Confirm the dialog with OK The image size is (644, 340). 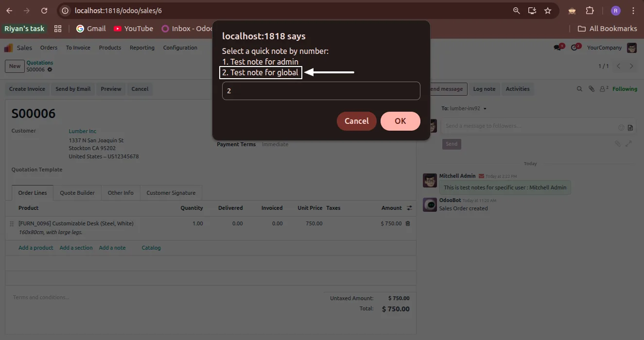pyautogui.click(x=400, y=121)
